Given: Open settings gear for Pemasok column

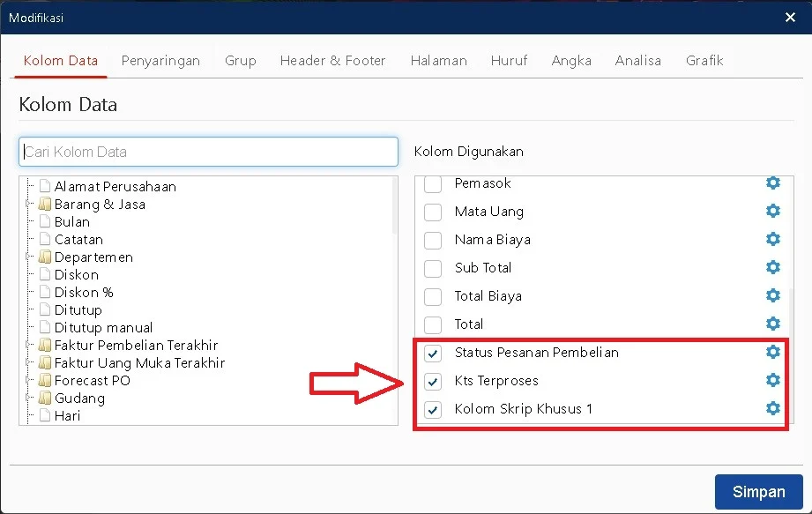Looking at the screenshot, I should pos(772,183).
